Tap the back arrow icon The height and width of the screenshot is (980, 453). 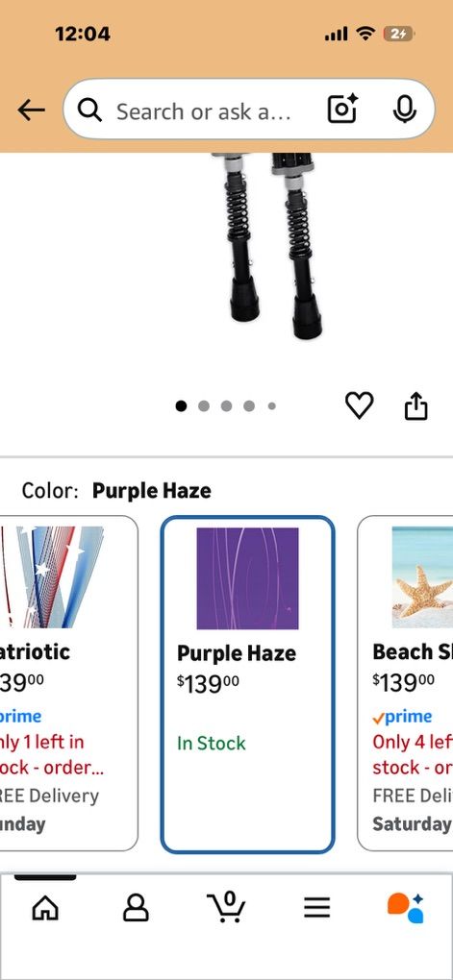pos(32,110)
